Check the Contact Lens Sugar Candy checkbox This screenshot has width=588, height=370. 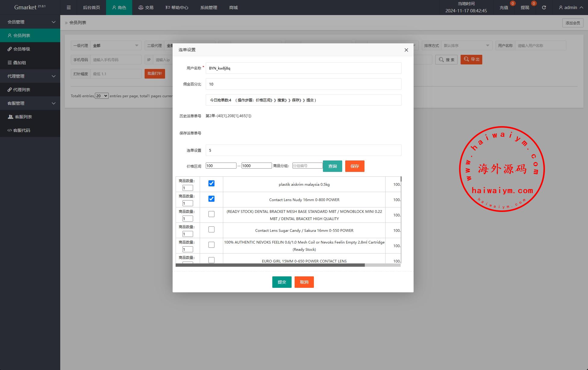tap(211, 229)
